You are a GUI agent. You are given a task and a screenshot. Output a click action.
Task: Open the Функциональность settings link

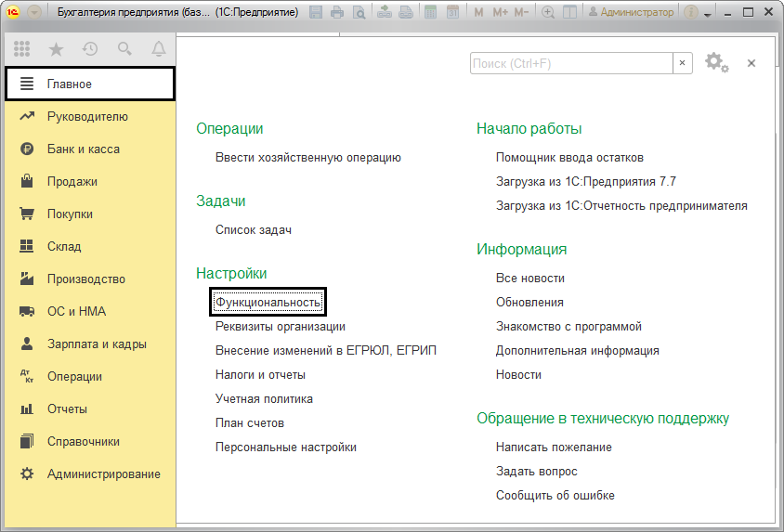coord(268,303)
